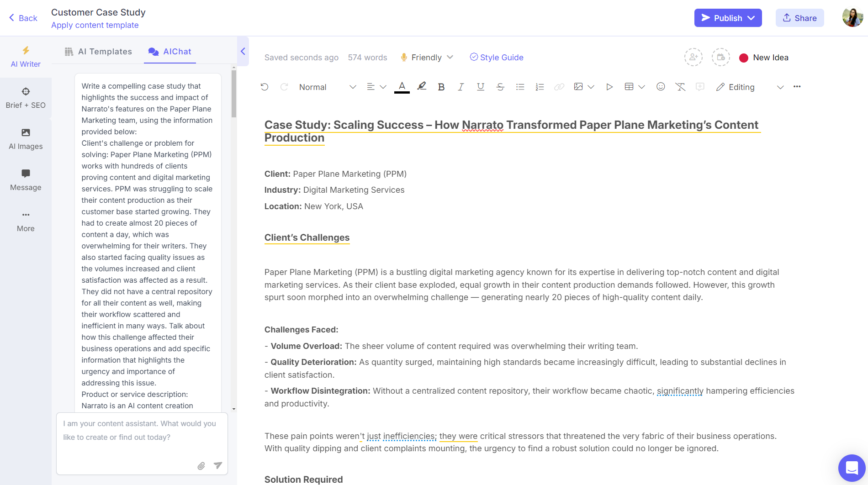The image size is (868, 485).
Task: Go Back to previous page
Action: [23, 18]
